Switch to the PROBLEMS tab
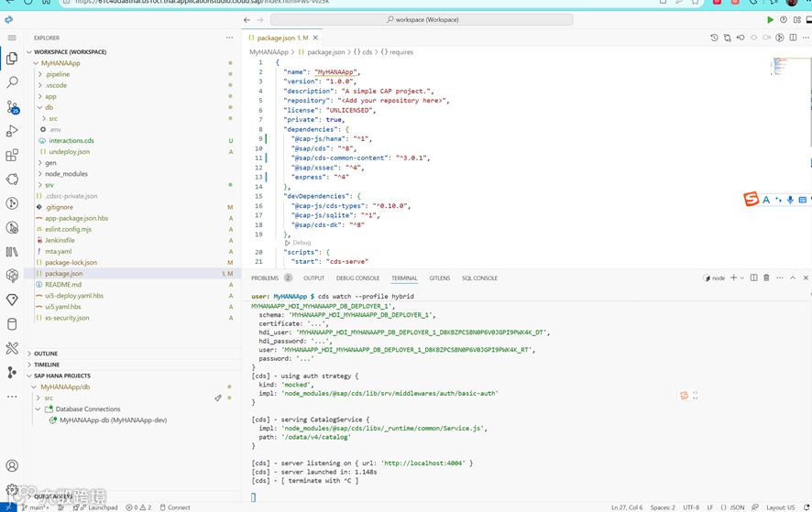This screenshot has height=512, width=812. [x=265, y=278]
